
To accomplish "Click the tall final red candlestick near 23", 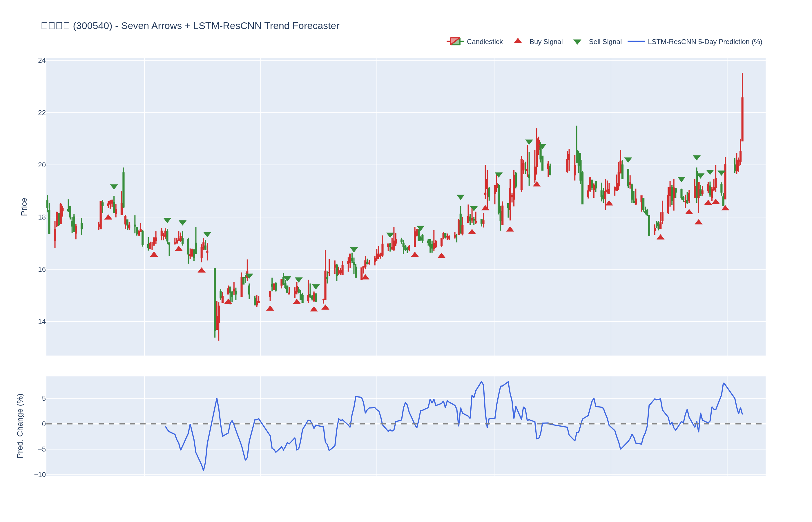I will tap(742, 119).
